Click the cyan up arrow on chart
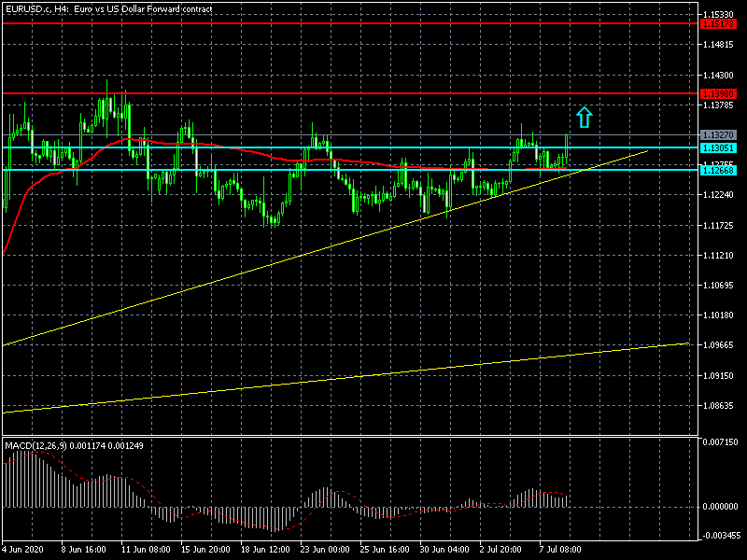747x560 pixels. (x=584, y=117)
